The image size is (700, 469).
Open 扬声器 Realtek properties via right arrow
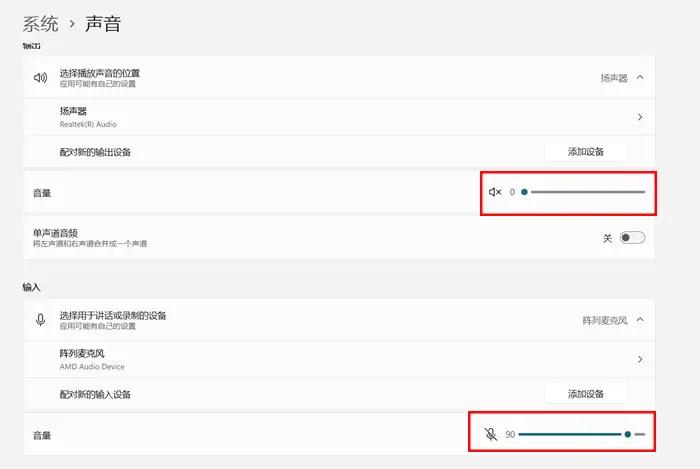pos(639,117)
